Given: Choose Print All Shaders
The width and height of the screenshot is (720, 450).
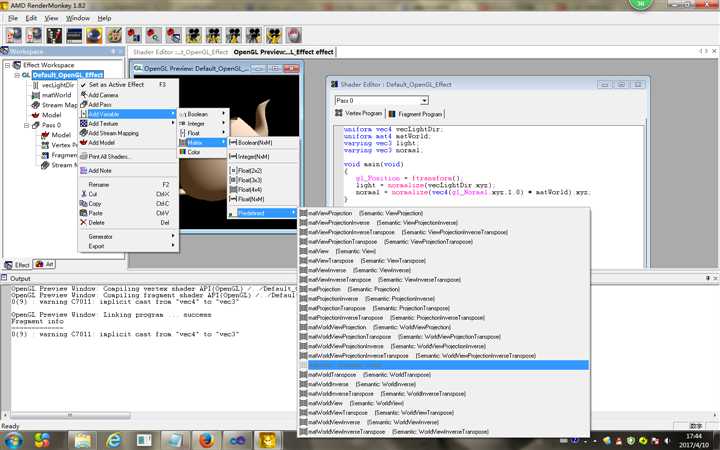Looking at the screenshot, I should pyautogui.click(x=128, y=156).
